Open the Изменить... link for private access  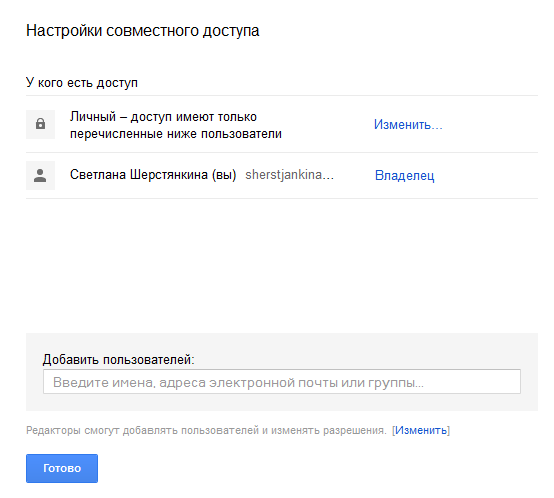[x=408, y=124]
